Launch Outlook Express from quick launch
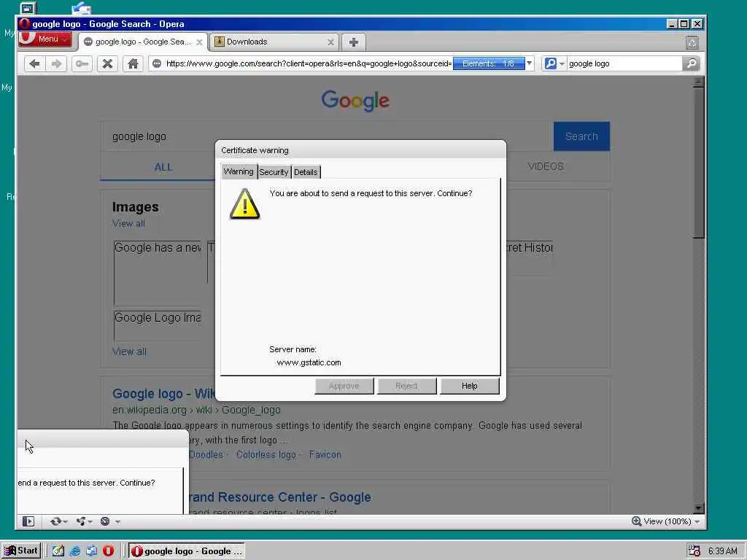 (91, 551)
